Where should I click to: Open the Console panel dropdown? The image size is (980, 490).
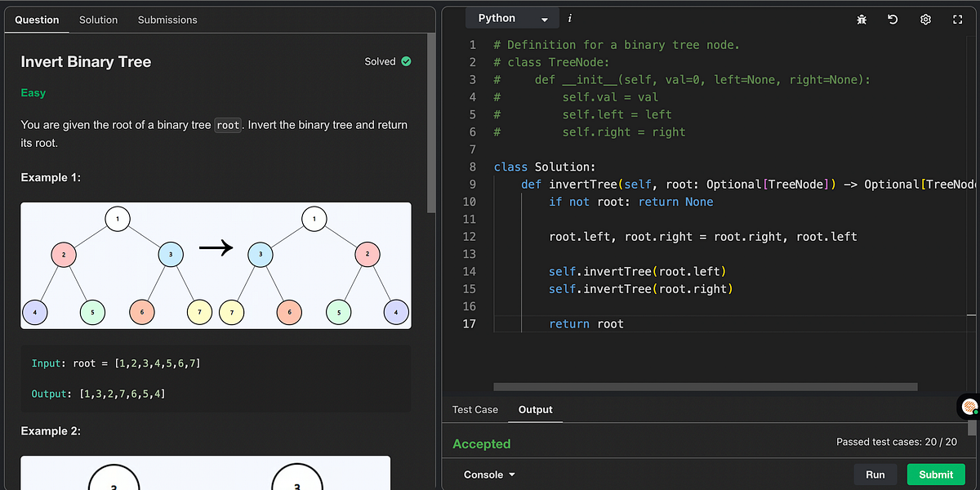tap(488, 474)
